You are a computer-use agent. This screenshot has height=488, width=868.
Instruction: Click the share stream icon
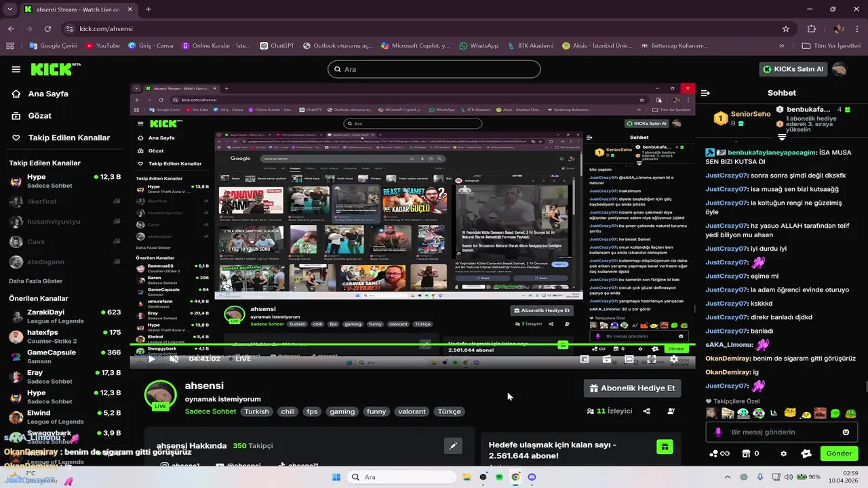(x=647, y=411)
